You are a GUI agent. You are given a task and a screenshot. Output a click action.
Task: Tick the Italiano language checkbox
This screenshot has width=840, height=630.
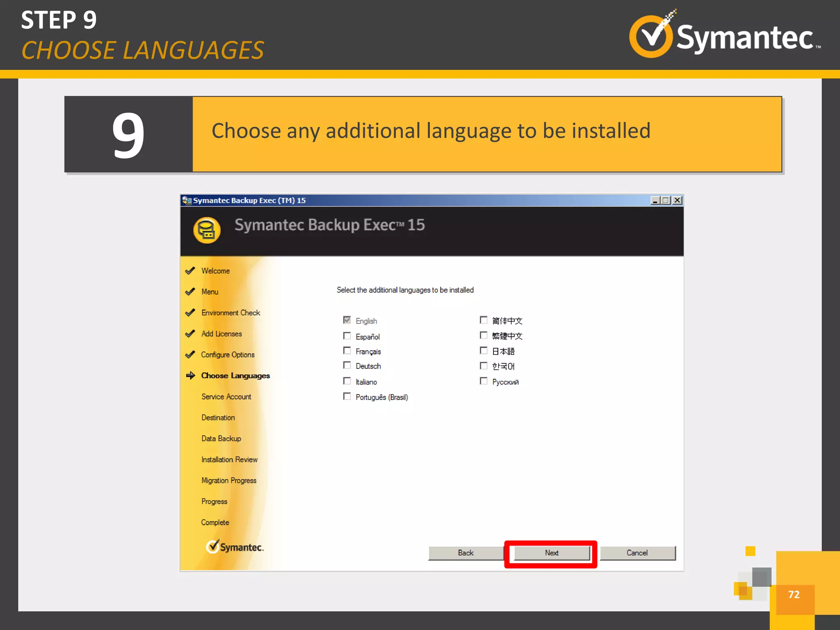[347, 381]
